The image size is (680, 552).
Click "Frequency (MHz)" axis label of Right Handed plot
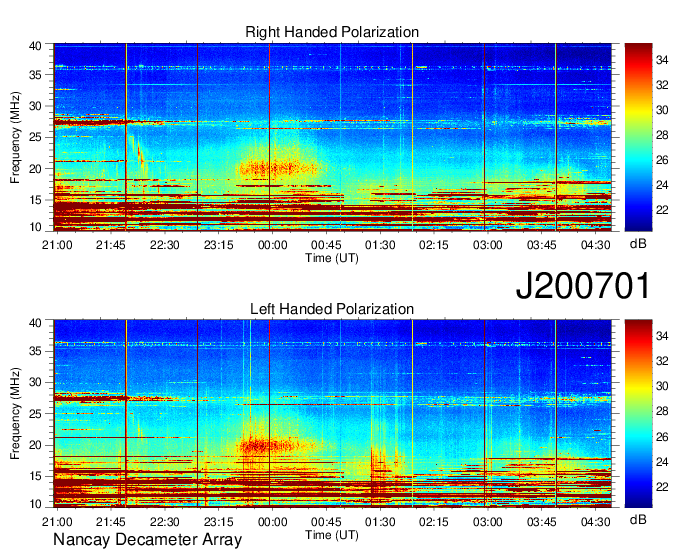click(15, 137)
